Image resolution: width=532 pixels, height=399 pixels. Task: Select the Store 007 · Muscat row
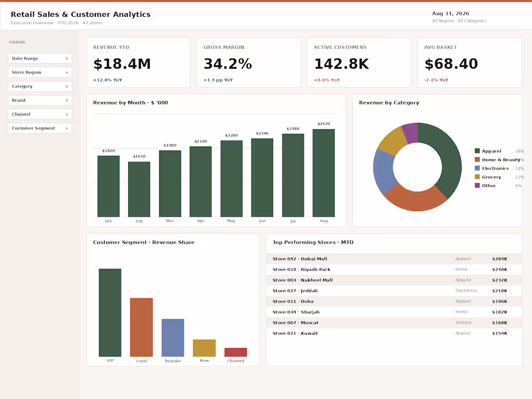tap(394, 323)
